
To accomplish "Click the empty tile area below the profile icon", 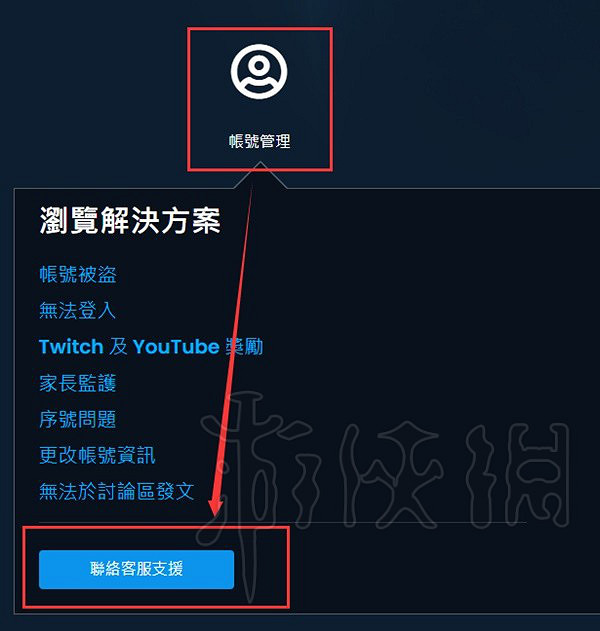I will pos(260,117).
